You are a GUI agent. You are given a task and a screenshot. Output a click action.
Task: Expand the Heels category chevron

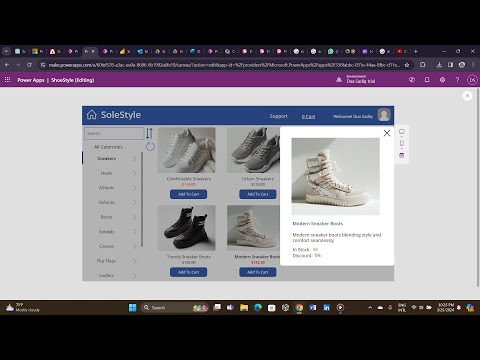(x=134, y=173)
